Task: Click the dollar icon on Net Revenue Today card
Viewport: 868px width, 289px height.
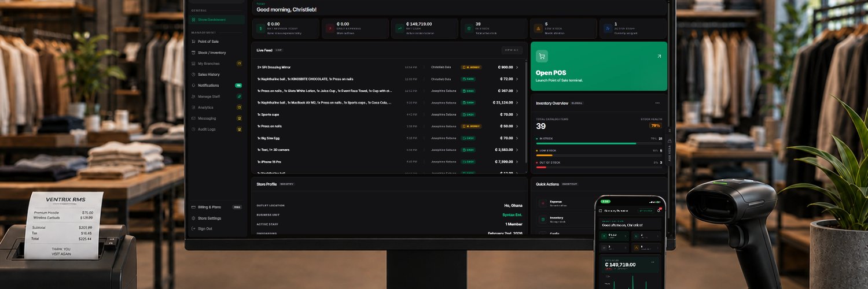Action: click(260, 28)
